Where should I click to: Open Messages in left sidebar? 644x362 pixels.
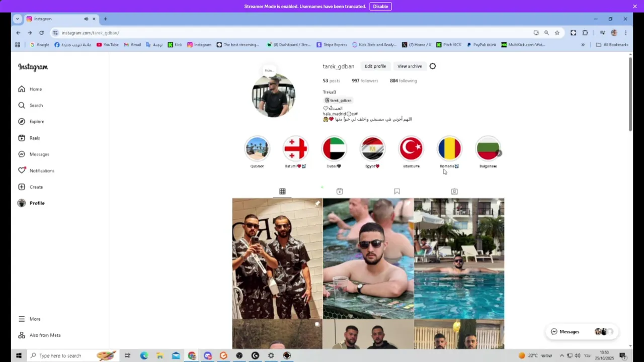click(x=34, y=154)
